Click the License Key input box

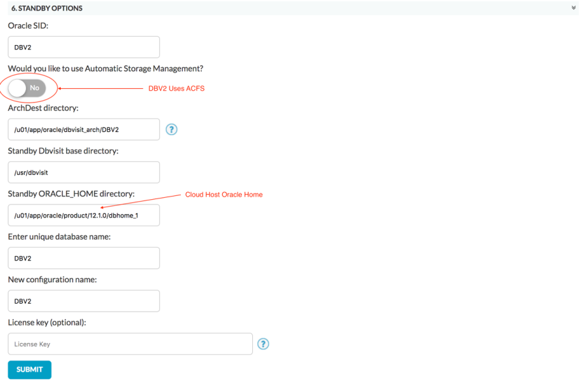130,344
